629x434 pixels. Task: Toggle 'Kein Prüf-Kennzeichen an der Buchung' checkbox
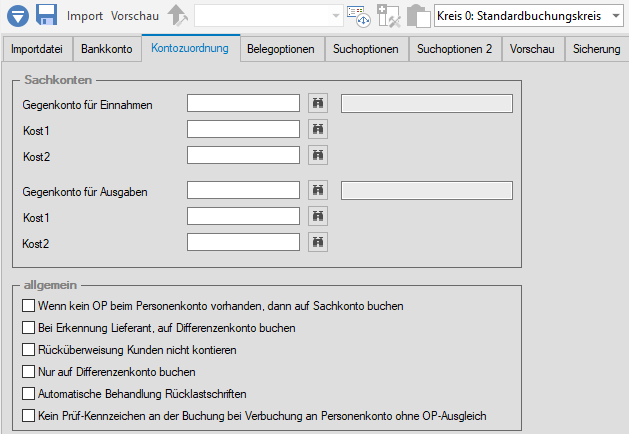coord(28,416)
